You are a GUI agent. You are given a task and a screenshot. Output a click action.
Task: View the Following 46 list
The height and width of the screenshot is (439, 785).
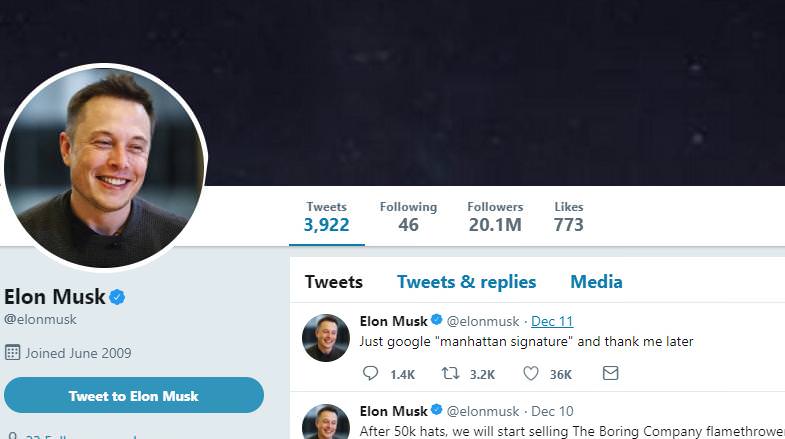tap(408, 217)
